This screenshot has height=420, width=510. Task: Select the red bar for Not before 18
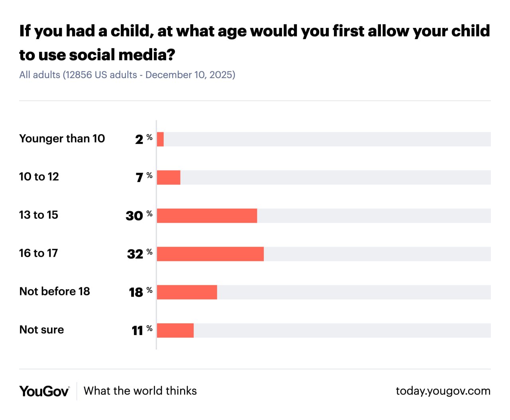pyautogui.click(x=187, y=292)
